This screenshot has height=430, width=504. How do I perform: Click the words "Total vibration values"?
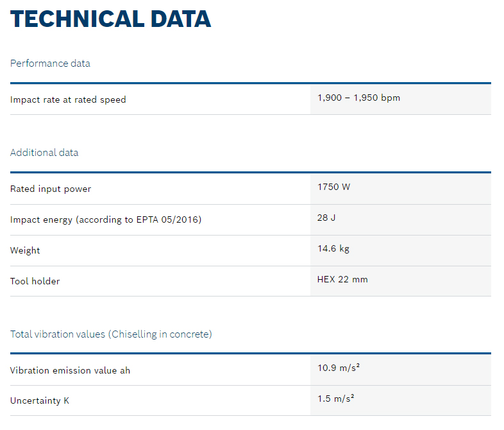coord(58,334)
